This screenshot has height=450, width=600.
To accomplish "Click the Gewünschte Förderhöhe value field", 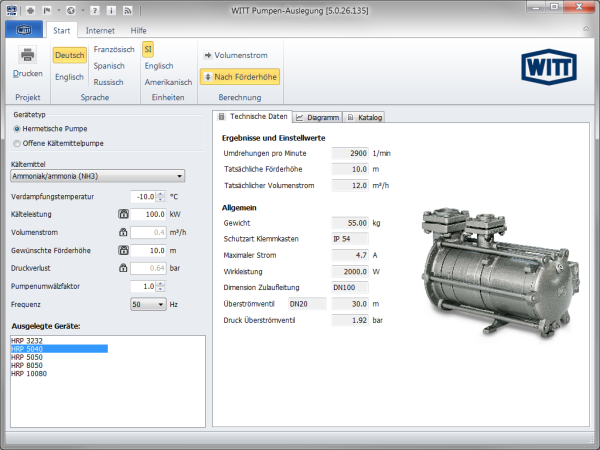I will [148, 251].
